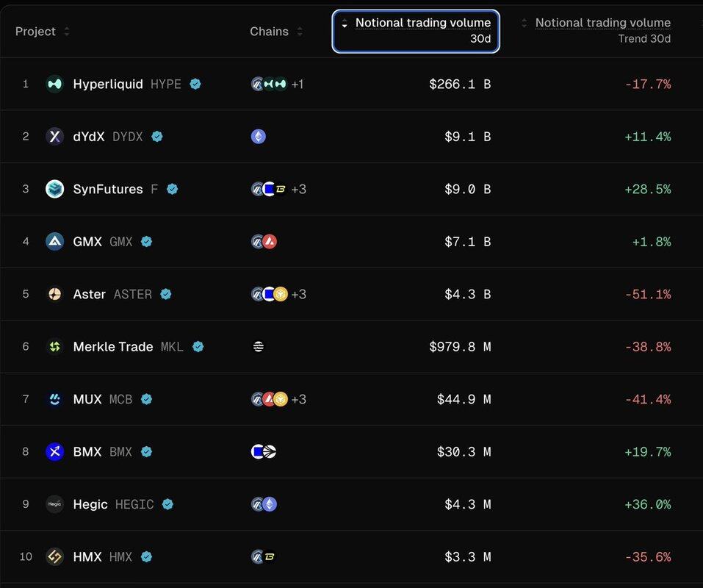Click the HMX project logo icon
The width and height of the screenshot is (703, 588).
click(54, 556)
